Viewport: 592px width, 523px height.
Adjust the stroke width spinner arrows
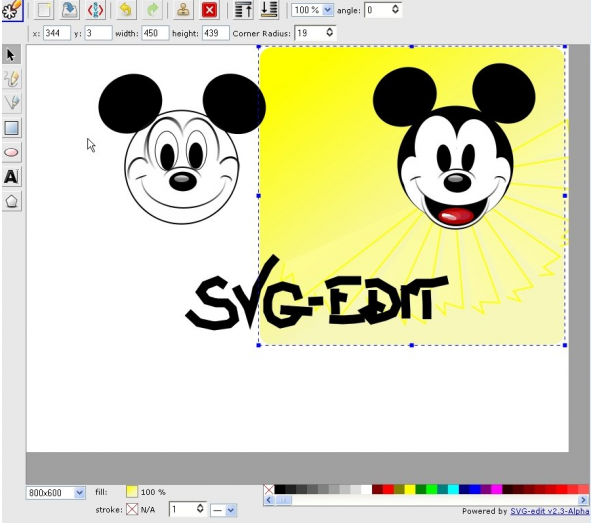[200, 509]
